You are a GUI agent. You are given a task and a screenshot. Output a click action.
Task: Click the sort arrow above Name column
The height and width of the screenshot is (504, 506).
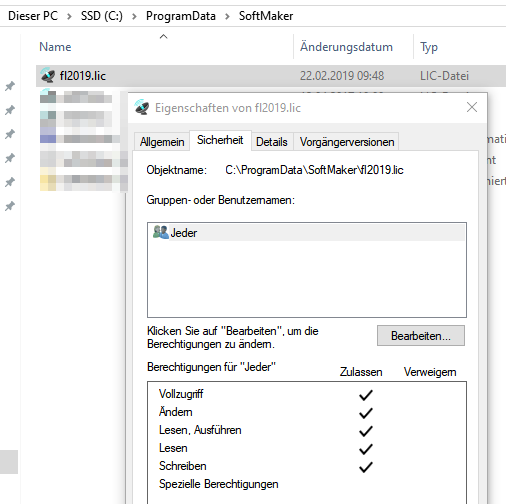pos(163,36)
